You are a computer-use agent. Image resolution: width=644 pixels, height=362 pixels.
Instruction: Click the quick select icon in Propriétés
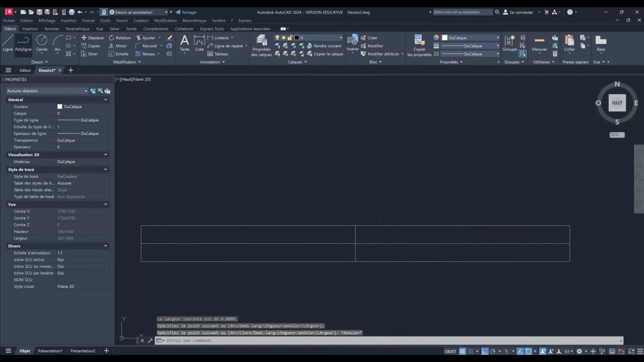107,91
